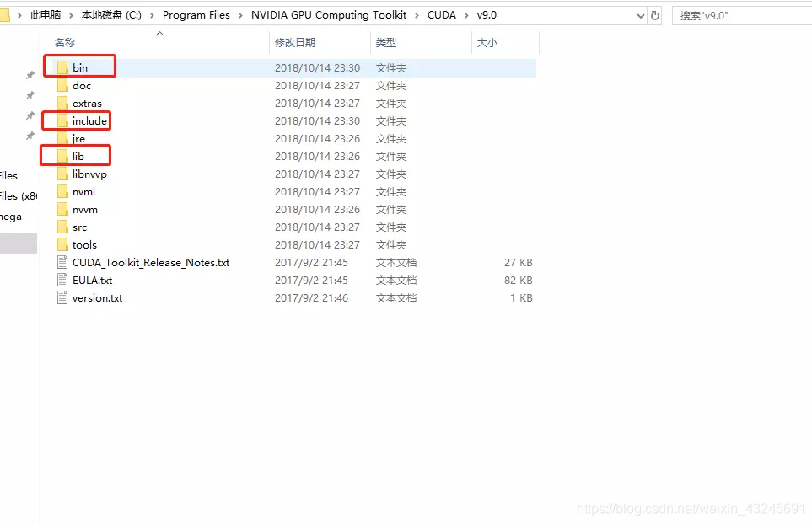Select CUDA_Toolkit_Release_Notes.txt file name

pyautogui.click(x=151, y=262)
